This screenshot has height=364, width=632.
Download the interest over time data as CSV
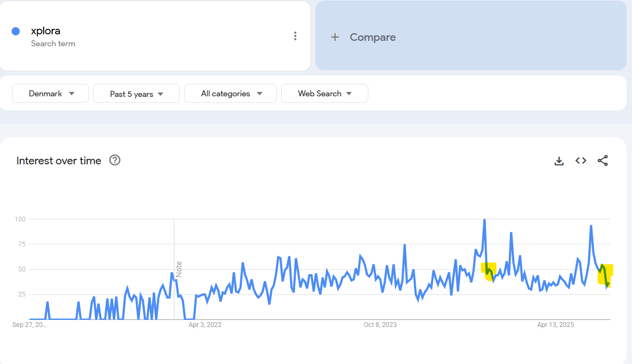tap(559, 161)
